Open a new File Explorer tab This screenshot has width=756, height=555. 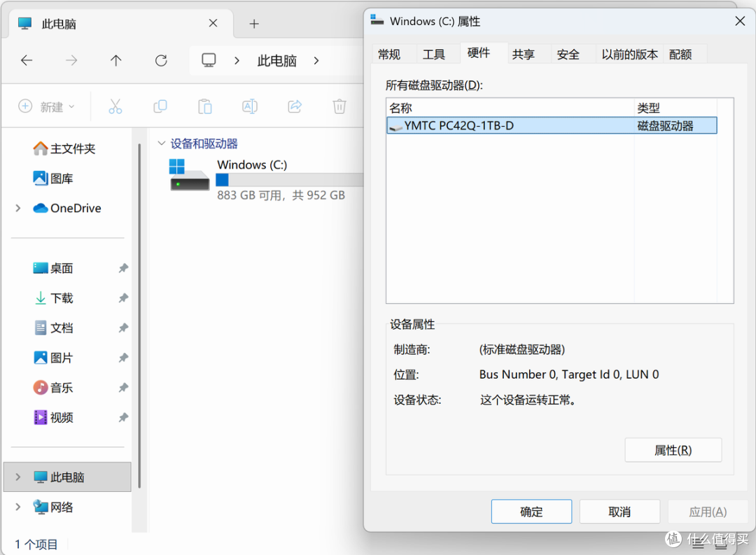coord(254,24)
